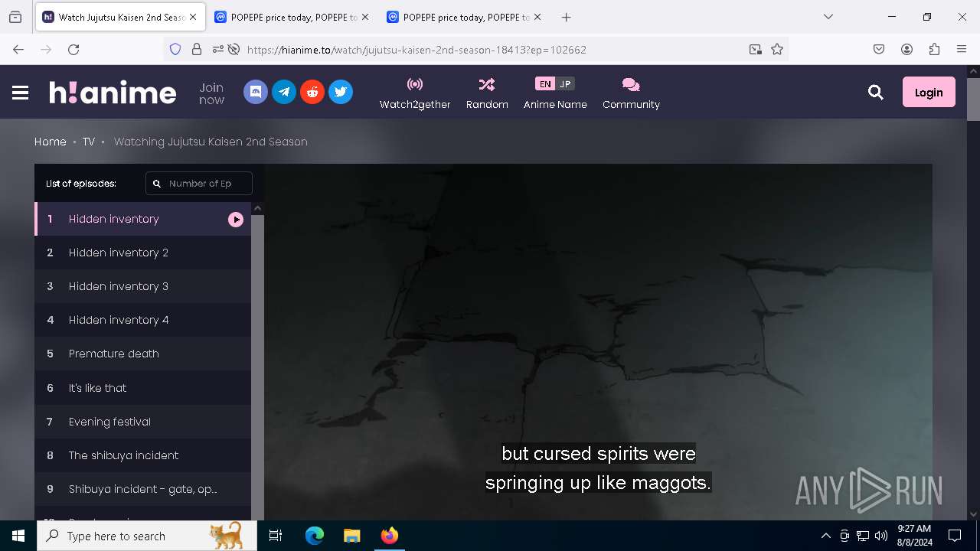This screenshot has height=551, width=980.
Task: Pick a Random anime
Action: click(487, 93)
